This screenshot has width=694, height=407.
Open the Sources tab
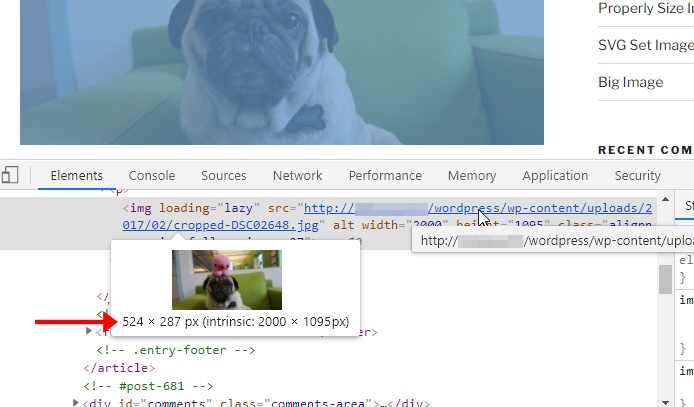pyautogui.click(x=224, y=176)
